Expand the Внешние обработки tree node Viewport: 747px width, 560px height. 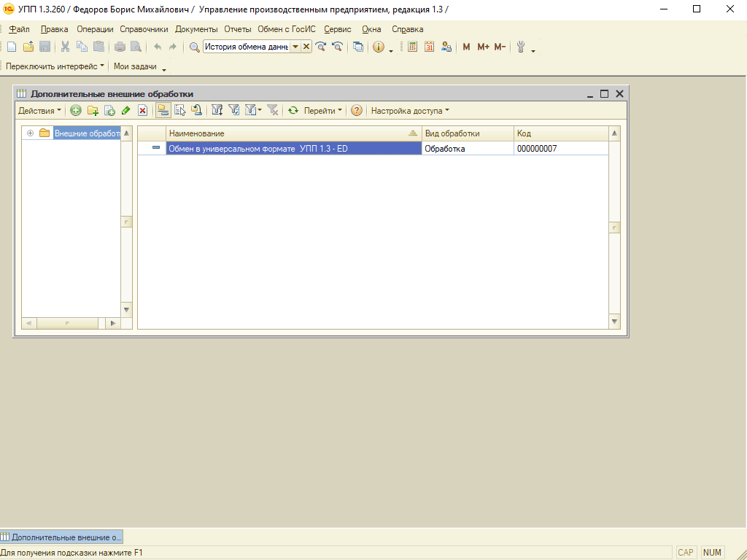pos(30,133)
